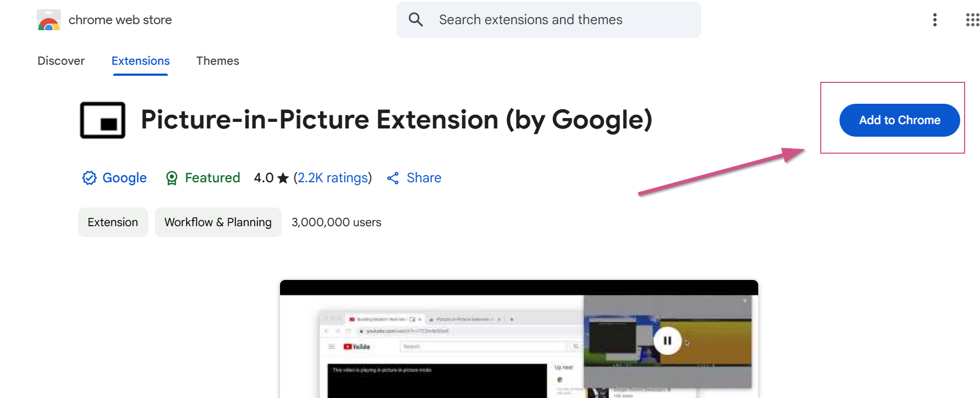Image resolution: width=980 pixels, height=398 pixels.
Task: Switch to the Themes tab
Action: pyautogui.click(x=218, y=61)
